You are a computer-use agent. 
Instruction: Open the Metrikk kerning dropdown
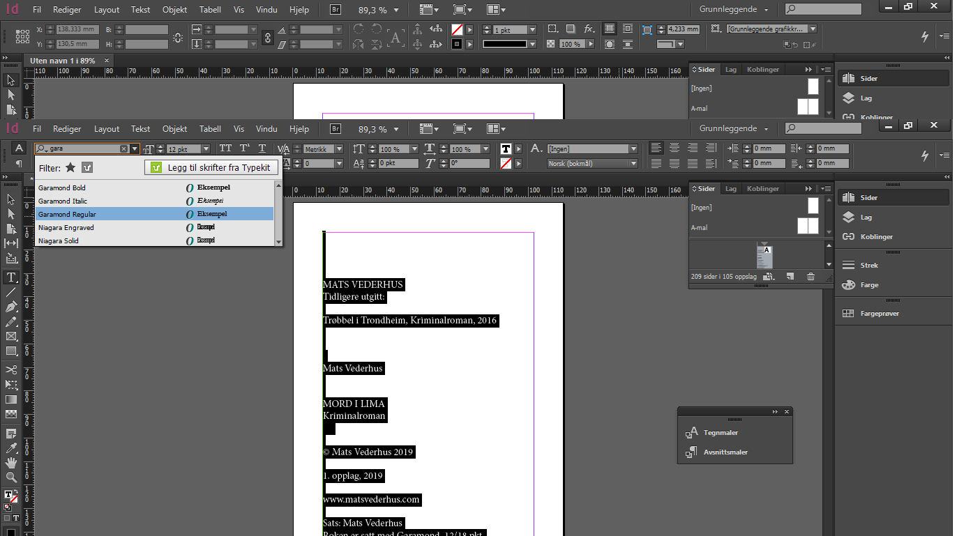[x=338, y=149]
